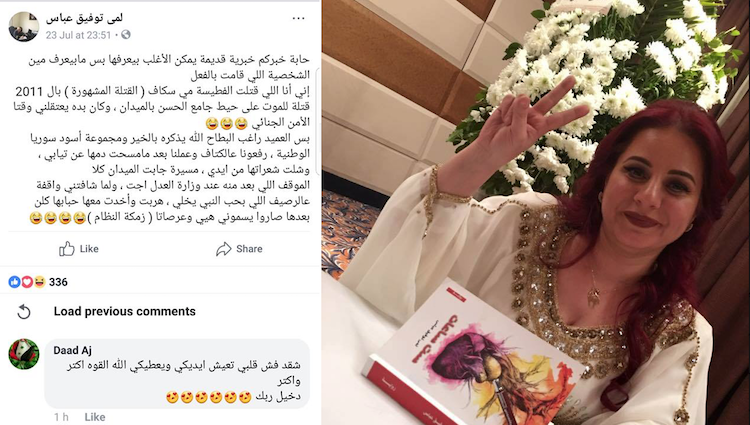Click the 1 h comment timestamp

[x=61, y=417]
